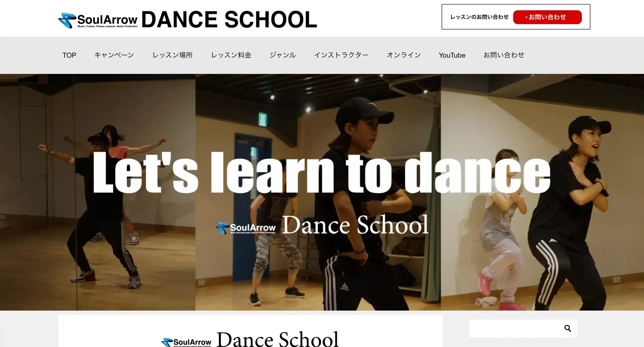644x347 pixels.
Task: Select the ジャンル navigation item
Action: click(x=283, y=55)
